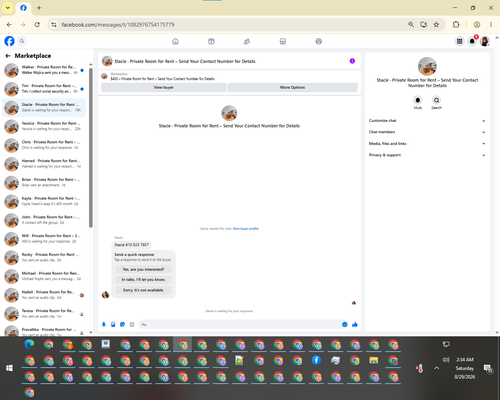Expand Media, files and links section
Screen dimensions: 500x400
tap(427, 144)
